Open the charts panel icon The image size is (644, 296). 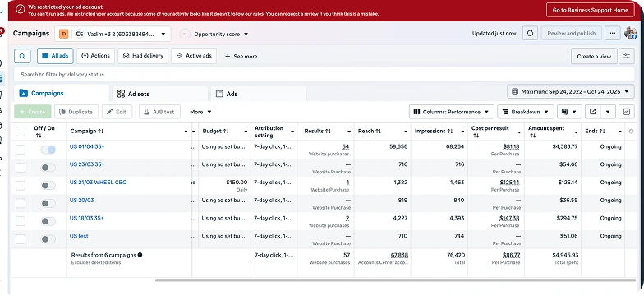click(x=626, y=112)
